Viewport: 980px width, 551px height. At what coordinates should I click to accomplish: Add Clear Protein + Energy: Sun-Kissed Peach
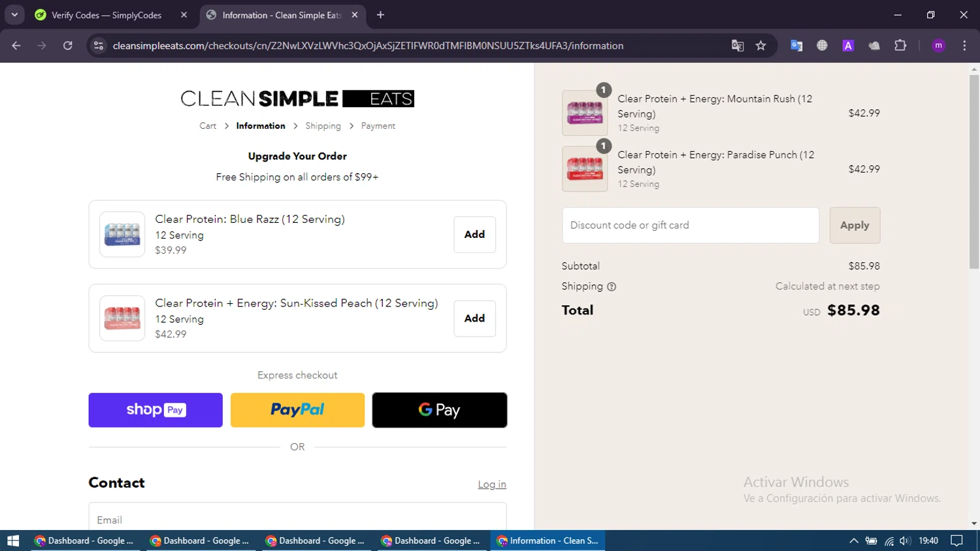tap(474, 318)
